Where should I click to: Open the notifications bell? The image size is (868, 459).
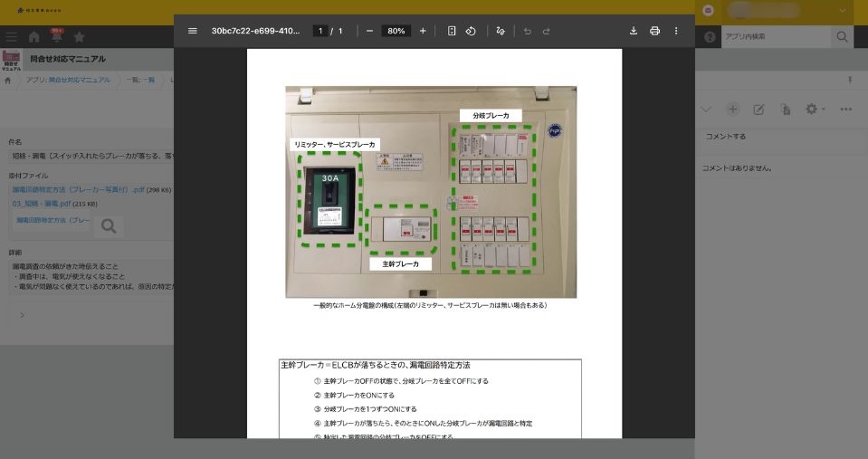click(57, 37)
